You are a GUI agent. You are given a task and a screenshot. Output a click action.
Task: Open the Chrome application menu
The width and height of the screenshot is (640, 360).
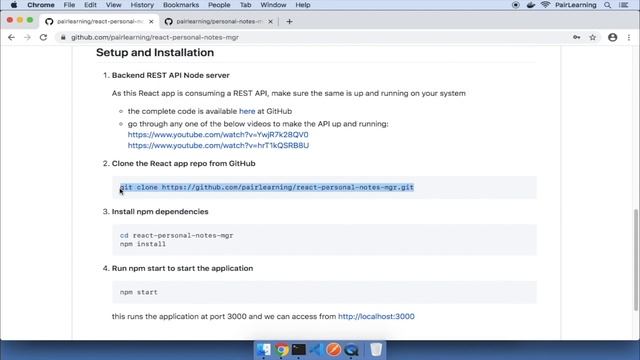41,5
